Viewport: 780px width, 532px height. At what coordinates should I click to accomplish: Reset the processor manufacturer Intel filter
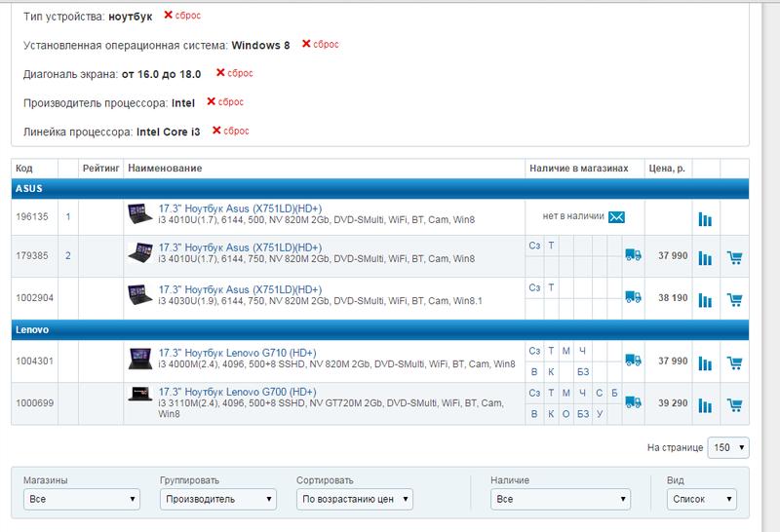pos(225,102)
